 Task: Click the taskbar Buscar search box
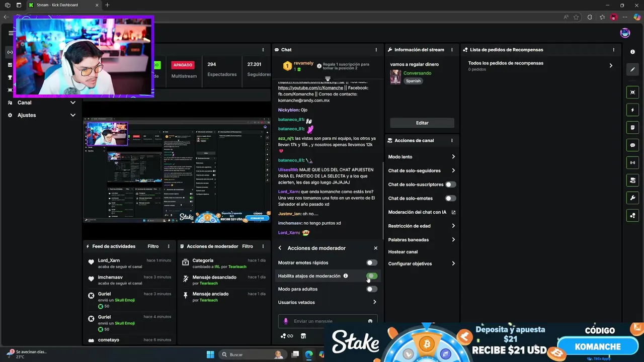pyautogui.click(x=253, y=354)
